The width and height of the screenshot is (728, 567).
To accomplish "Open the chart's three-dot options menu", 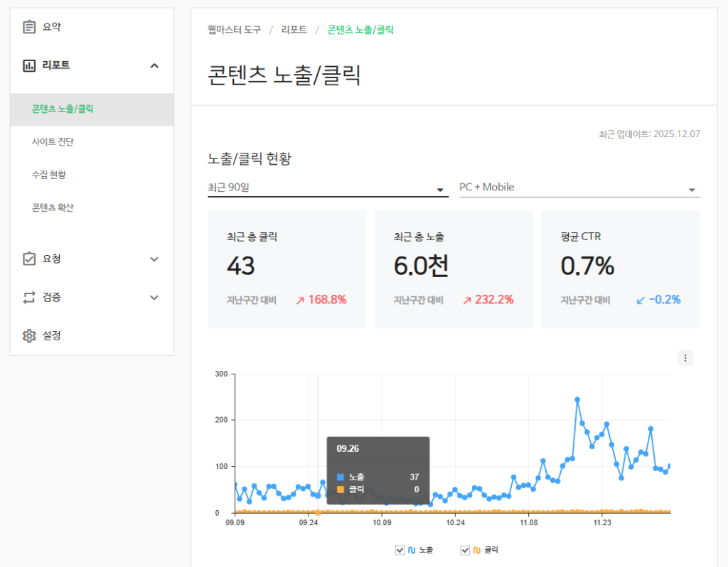I will pyautogui.click(x=685, y=358).
